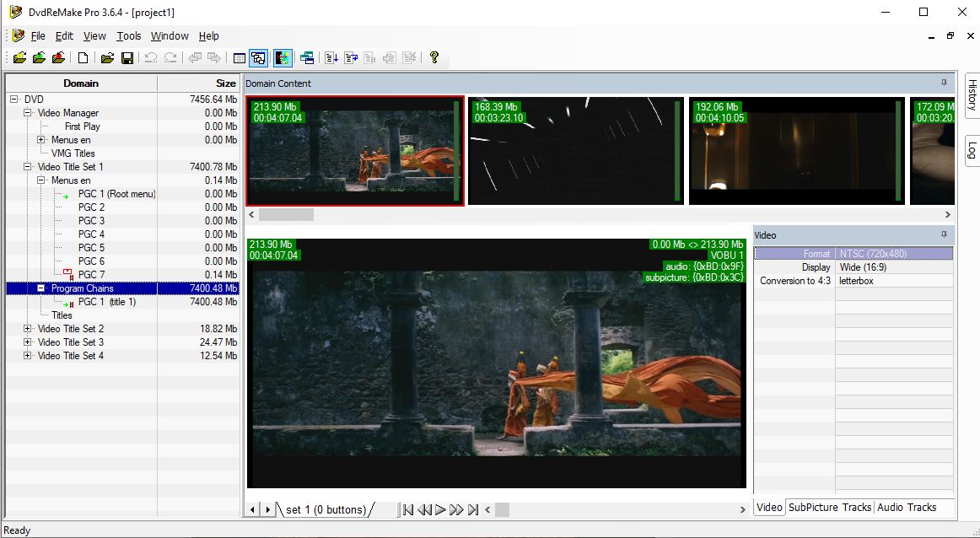
Task: Pin the Domain Content panel
Action: point(944,83)
